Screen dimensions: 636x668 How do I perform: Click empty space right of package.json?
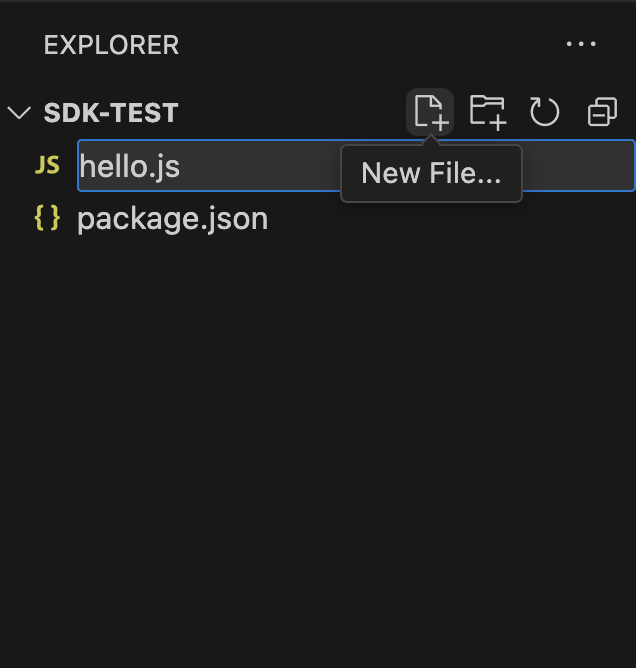click(x=450, y=218)
